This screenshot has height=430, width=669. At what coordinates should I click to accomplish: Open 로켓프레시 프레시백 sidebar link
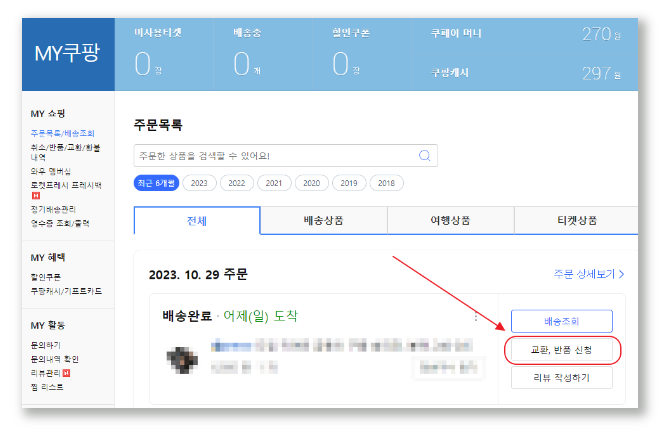coord(66,185)
